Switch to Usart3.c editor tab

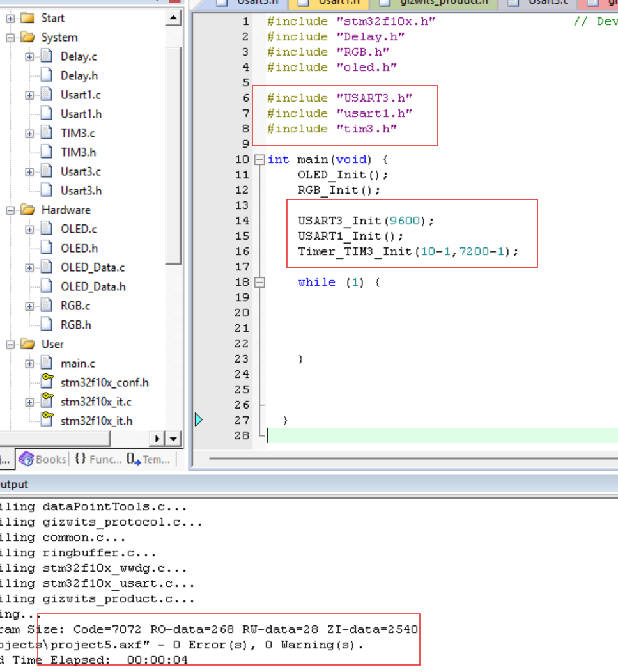[x=539, y=4]
